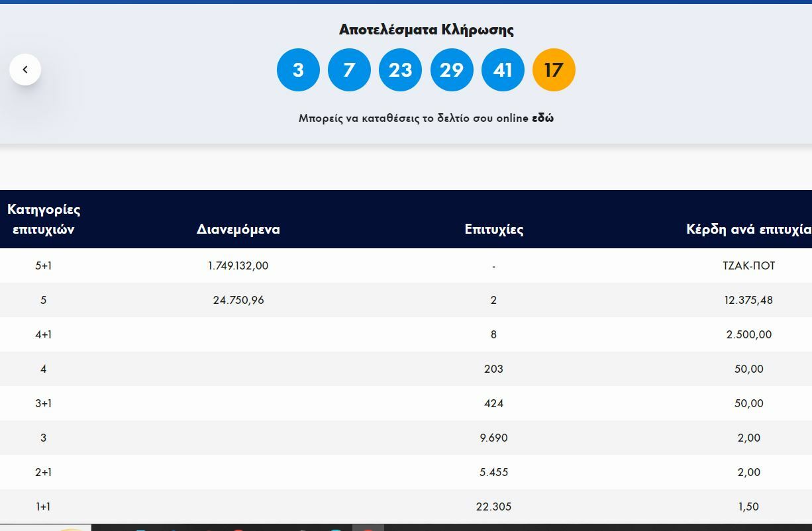Click the 'Αποτελέσματα Κλήρωσης' heading
Screen dimensions: 812x531
(426, 30)
